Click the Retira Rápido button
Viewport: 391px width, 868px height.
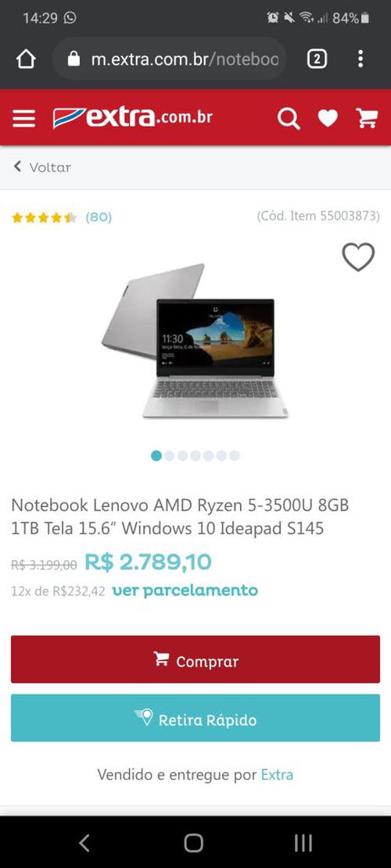click(x=195, y=718)
